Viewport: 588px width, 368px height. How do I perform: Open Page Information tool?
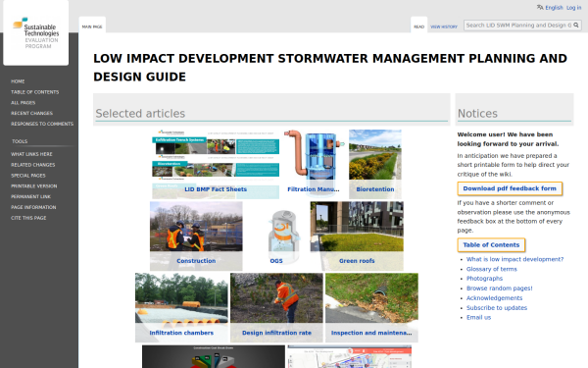pos(33,207)
